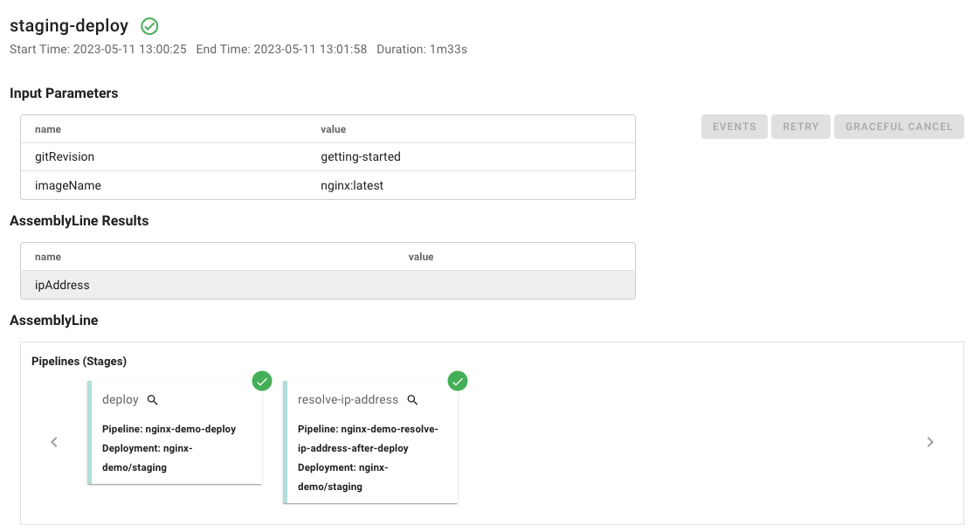Click the green check on resolve-ip-address card
This screenshot has width=980, height=532.
[x=458, y=381]
